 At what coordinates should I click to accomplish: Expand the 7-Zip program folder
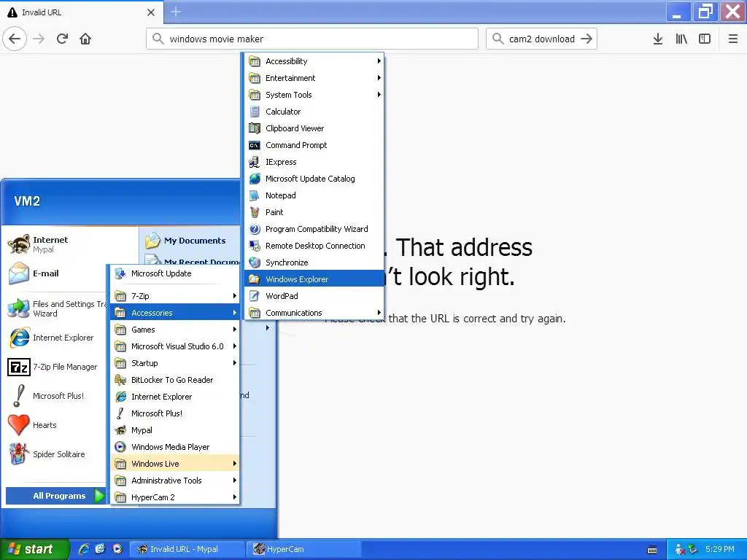click(175, 296)
